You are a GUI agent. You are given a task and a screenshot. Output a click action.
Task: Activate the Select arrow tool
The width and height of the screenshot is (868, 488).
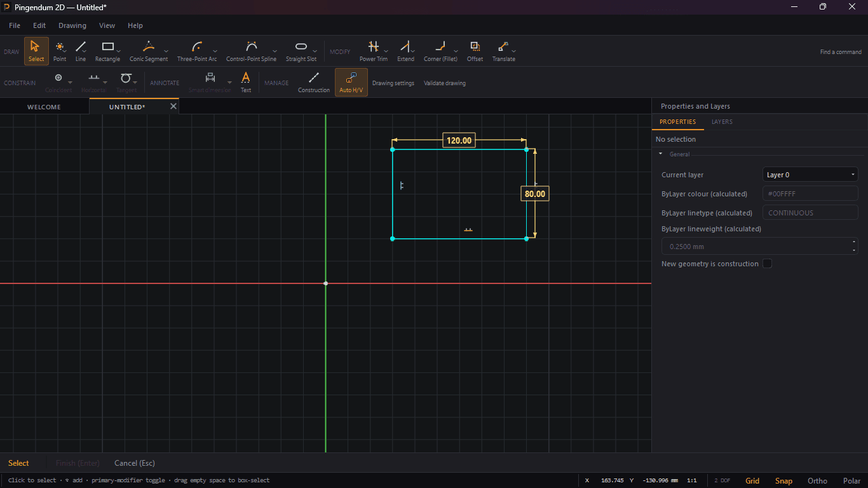[x=36, y=51]
